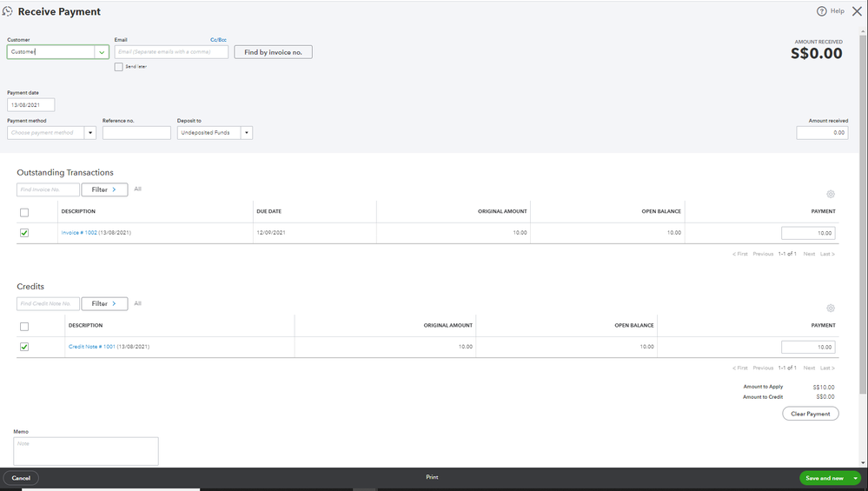Open Outstanding Transactions table settings gear

tap(831, 195)
